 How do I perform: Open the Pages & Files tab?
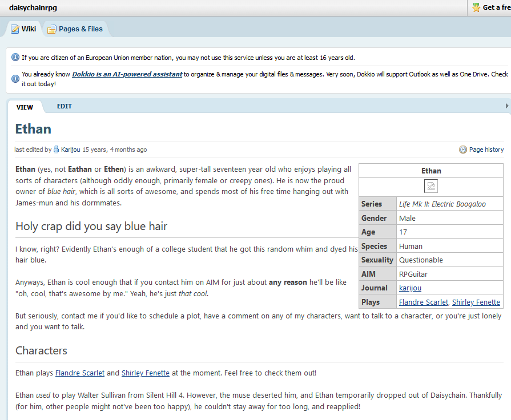pos(75,29)
